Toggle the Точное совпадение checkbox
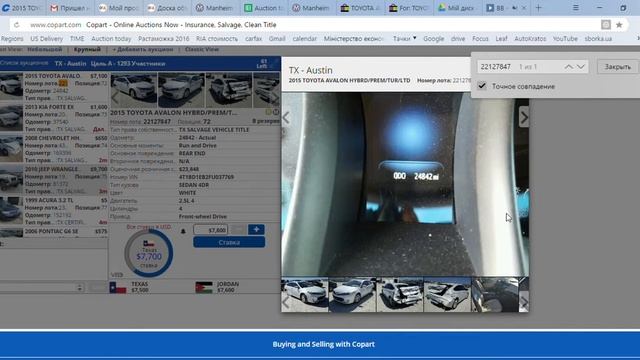640x360 pixels. pos(482,86)
